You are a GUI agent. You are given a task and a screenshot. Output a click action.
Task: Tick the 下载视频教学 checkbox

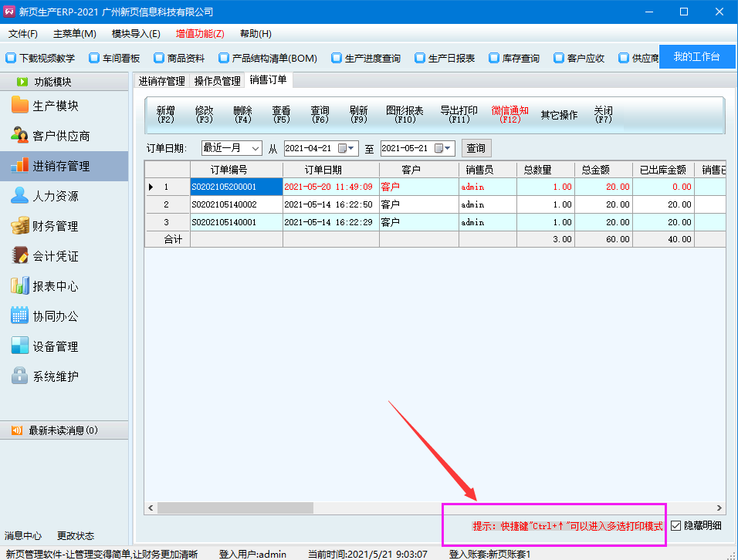[11, 58]
